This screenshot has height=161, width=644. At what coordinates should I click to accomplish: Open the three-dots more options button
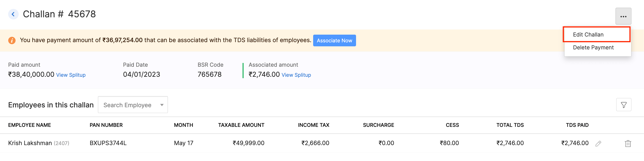point(623,17)
